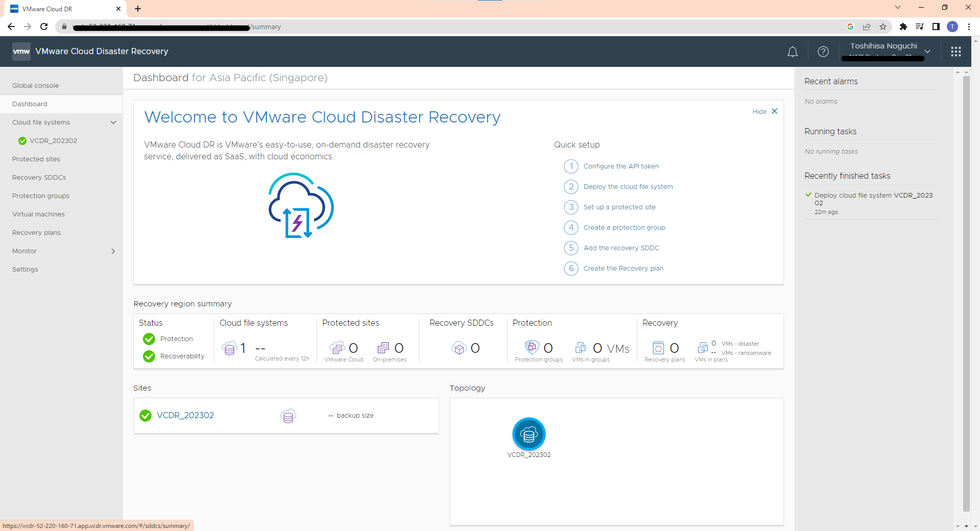The height and width of the screenshot is (531, 980).
Task: Click Create a protection group link
Action: tap(624, 228)
